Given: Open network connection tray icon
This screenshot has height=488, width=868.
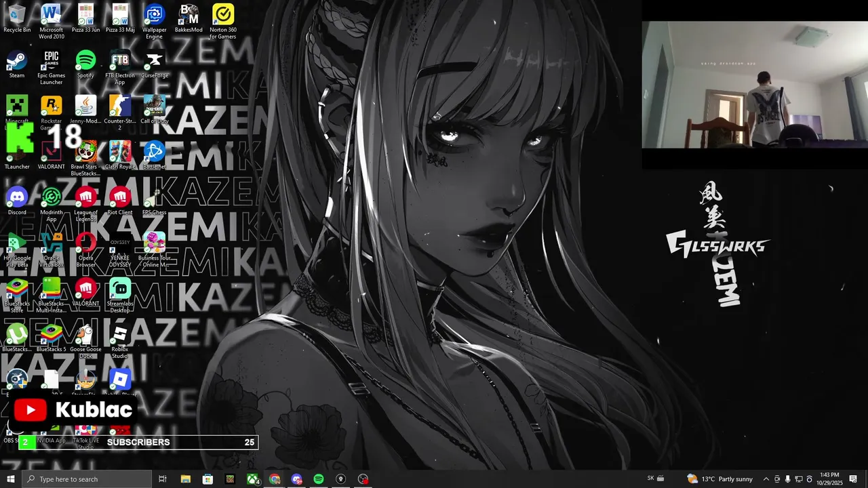Looking at the screenshot, I should (799, 479).
